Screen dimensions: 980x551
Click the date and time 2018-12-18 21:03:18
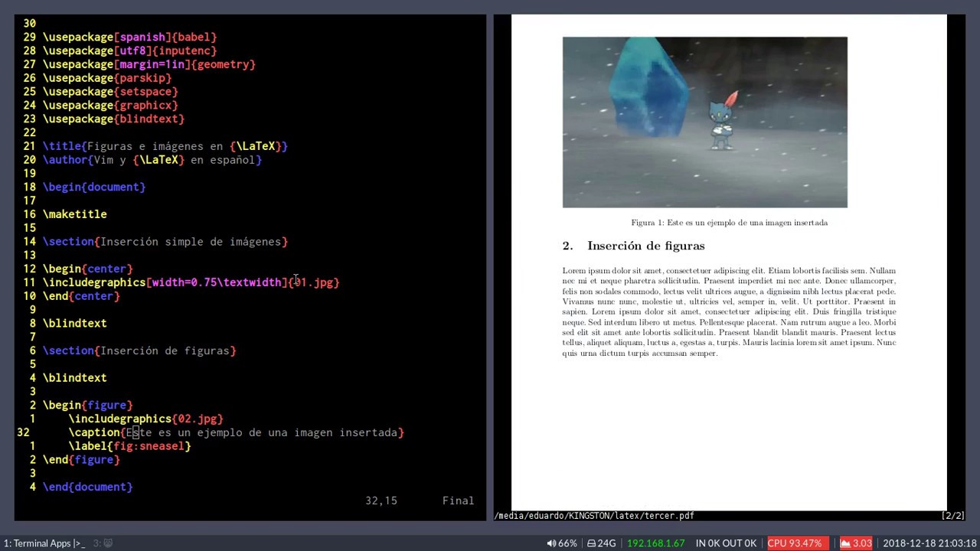pos(929,543)
